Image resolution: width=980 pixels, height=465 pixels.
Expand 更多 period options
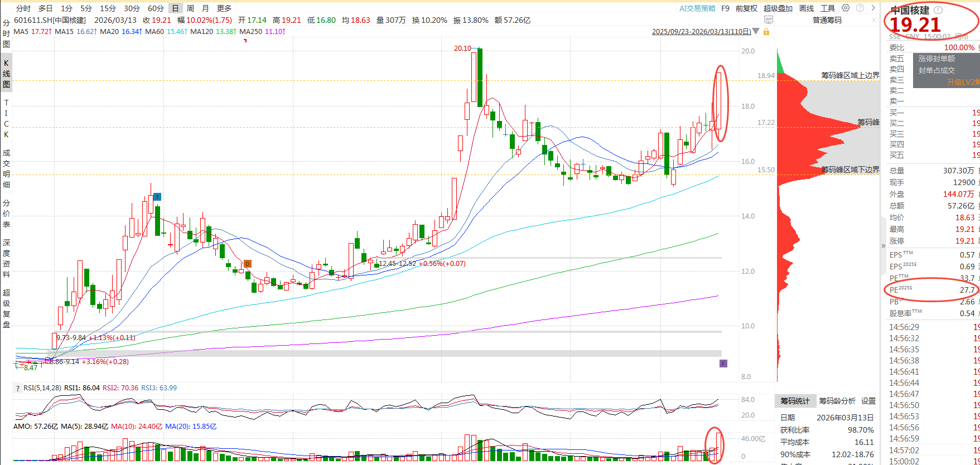pyautogui.click(x=224, y=8)
